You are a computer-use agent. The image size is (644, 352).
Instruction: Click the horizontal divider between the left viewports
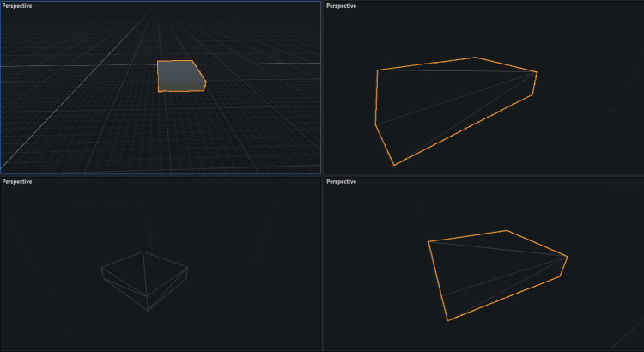(x=161, y=175)
